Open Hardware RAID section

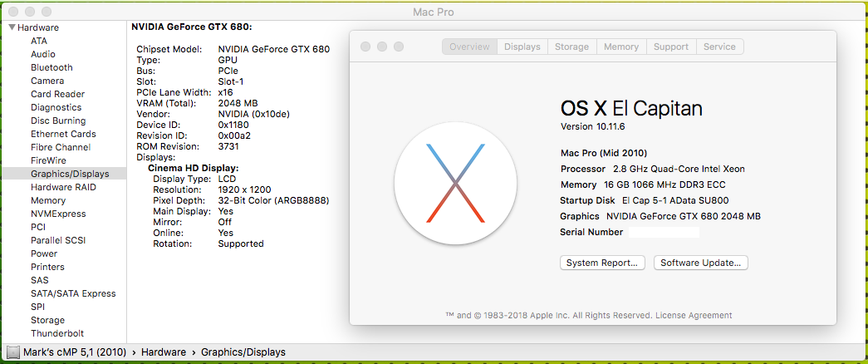pyautogui.click(x=63, y=187)
